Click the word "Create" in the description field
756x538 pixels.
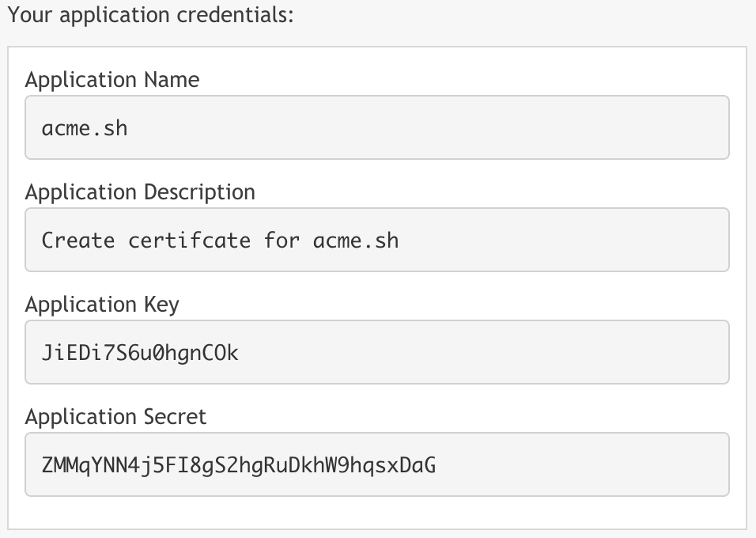coord(77,240)
